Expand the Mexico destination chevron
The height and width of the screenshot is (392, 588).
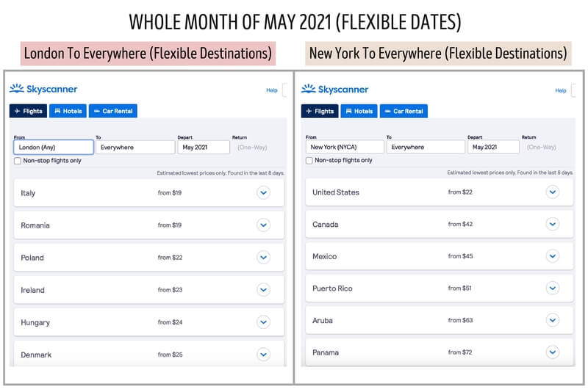coord(553,256)
